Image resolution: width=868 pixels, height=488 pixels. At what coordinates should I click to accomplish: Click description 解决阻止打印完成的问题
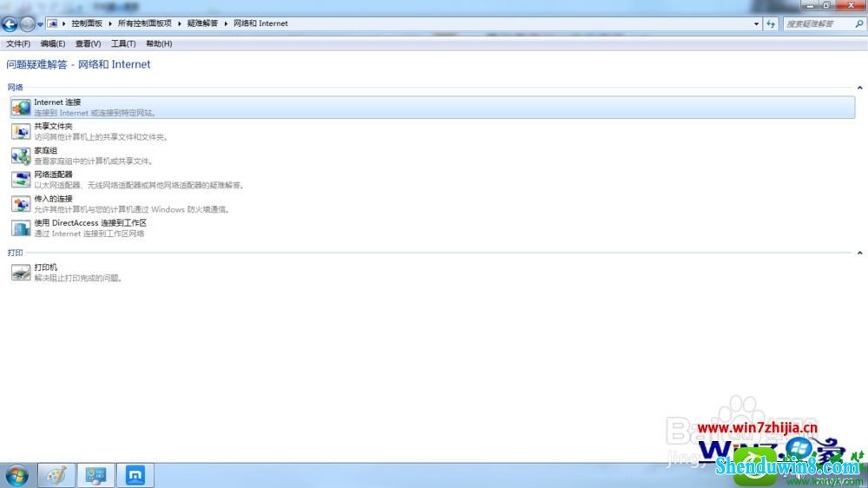pos(78,278)
